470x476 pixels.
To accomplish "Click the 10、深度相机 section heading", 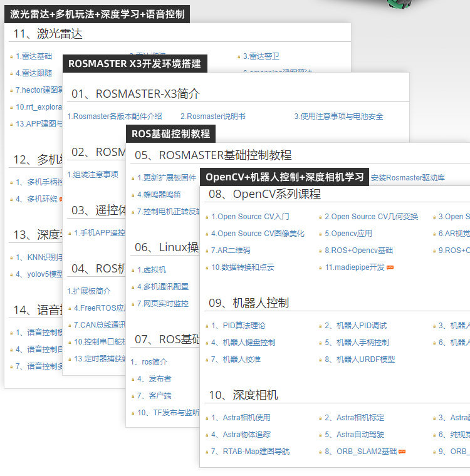I will (x=243, y=395).
